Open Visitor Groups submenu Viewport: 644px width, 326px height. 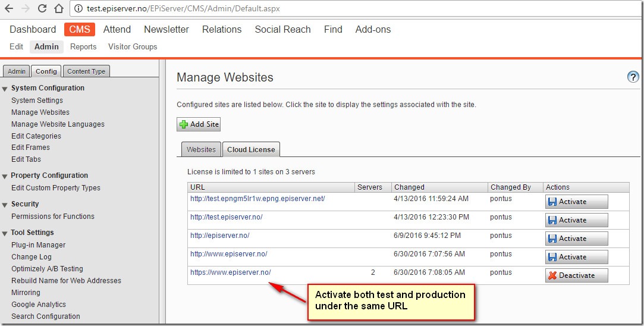(x=133, y=46)
